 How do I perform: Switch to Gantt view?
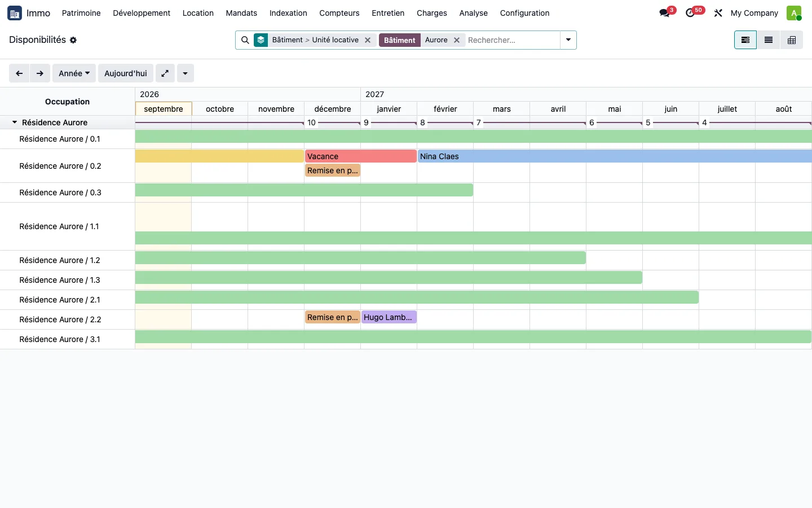[x=745, y=40]
